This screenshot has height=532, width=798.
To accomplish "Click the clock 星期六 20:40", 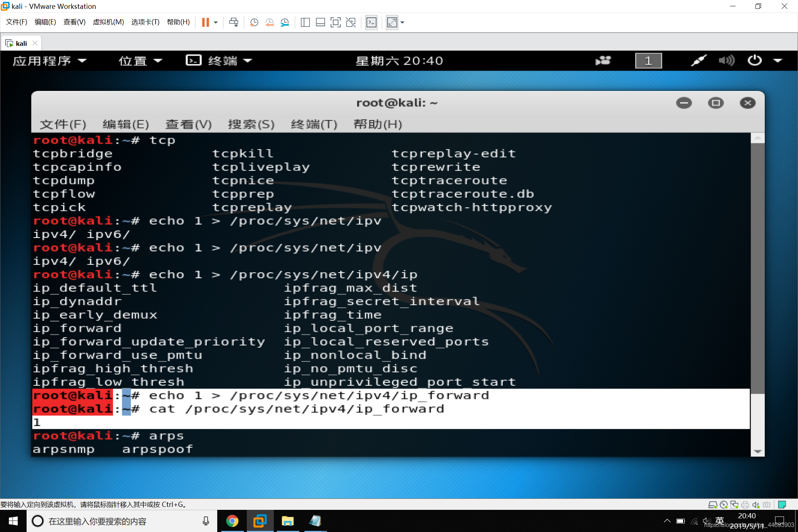I will (x=399, y=61).
